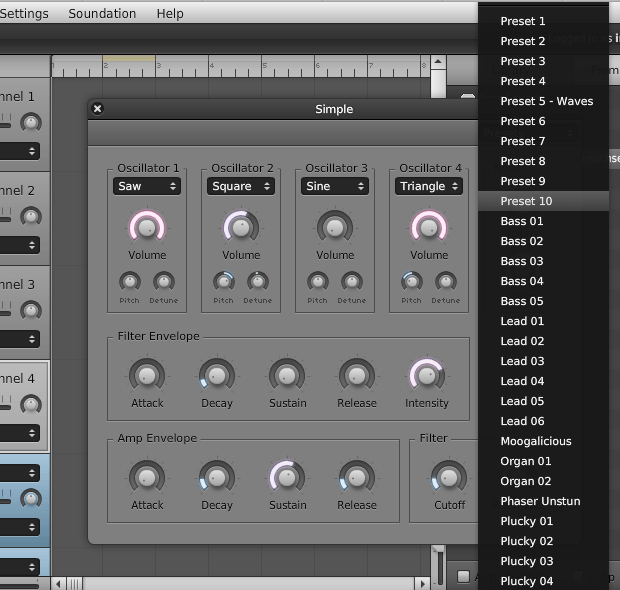This screenshot has height=590, width=620.
Task: Choose Phaser Unstun preset
Action: click(x=543, y=501)
